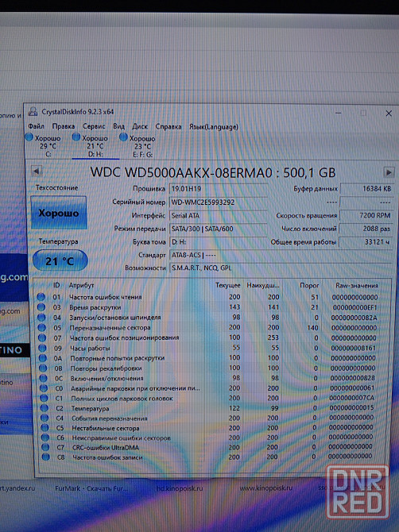Click the Текущее column header

point(228,285)
